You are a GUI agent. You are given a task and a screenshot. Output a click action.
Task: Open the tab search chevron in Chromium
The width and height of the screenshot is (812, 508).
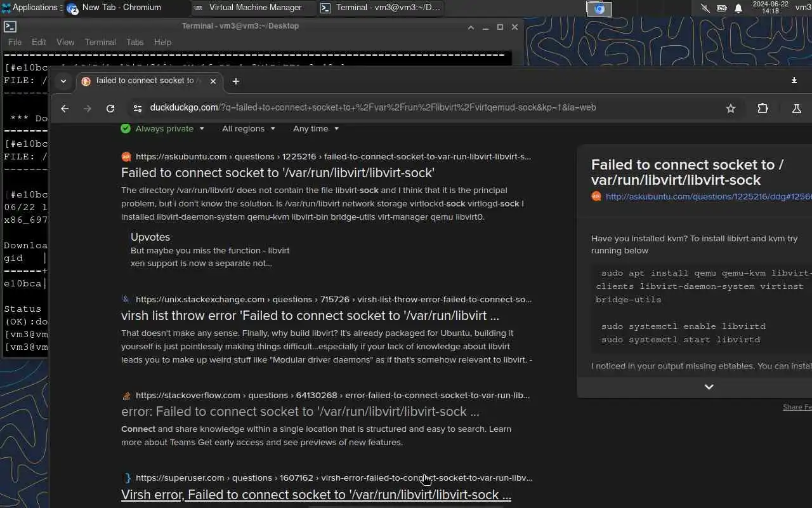coord(63,81)
